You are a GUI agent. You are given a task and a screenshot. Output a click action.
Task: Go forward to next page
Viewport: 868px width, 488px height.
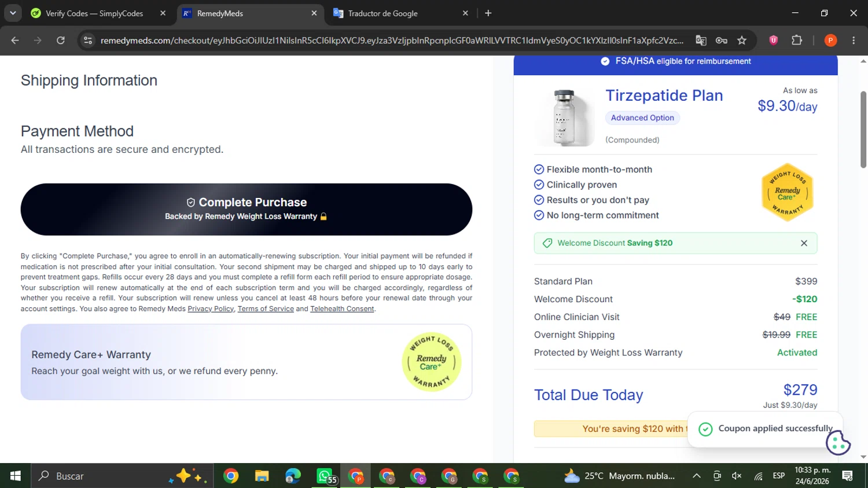coord(38,41)
